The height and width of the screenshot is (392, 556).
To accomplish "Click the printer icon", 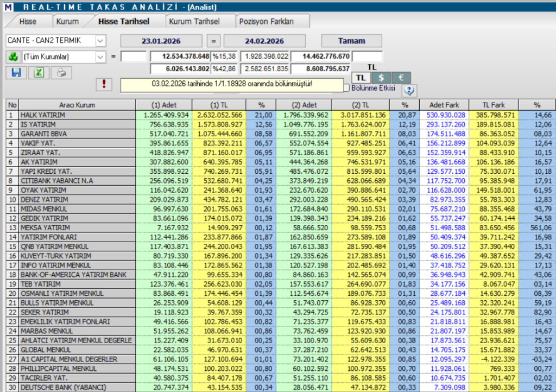I will [61, 73].
